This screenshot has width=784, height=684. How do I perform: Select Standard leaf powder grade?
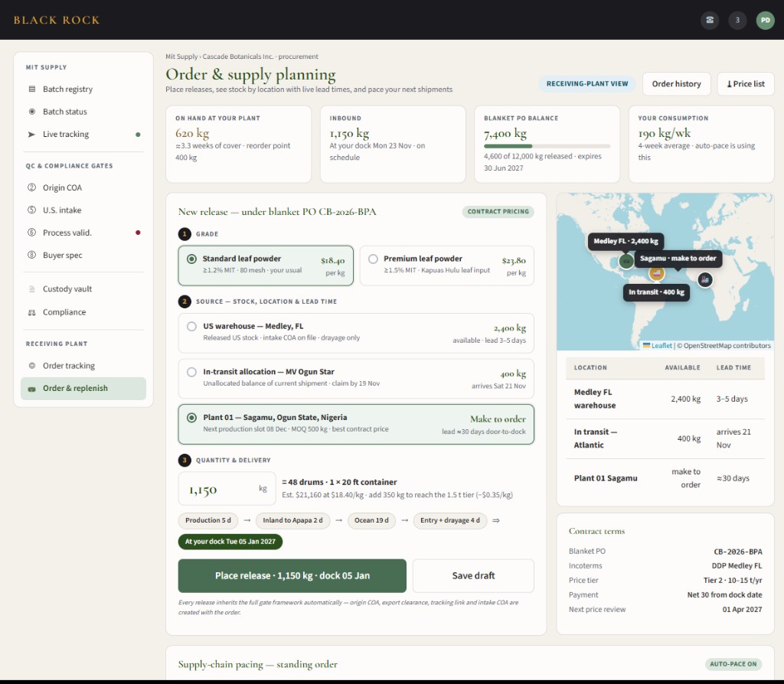click(x=266, y=265)
